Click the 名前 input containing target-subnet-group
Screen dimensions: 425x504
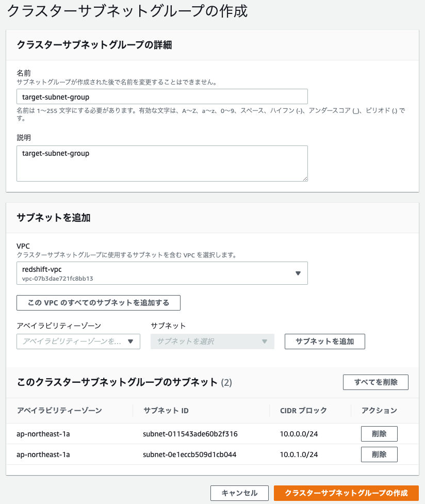pyautogui.click(x=162, y=96)
